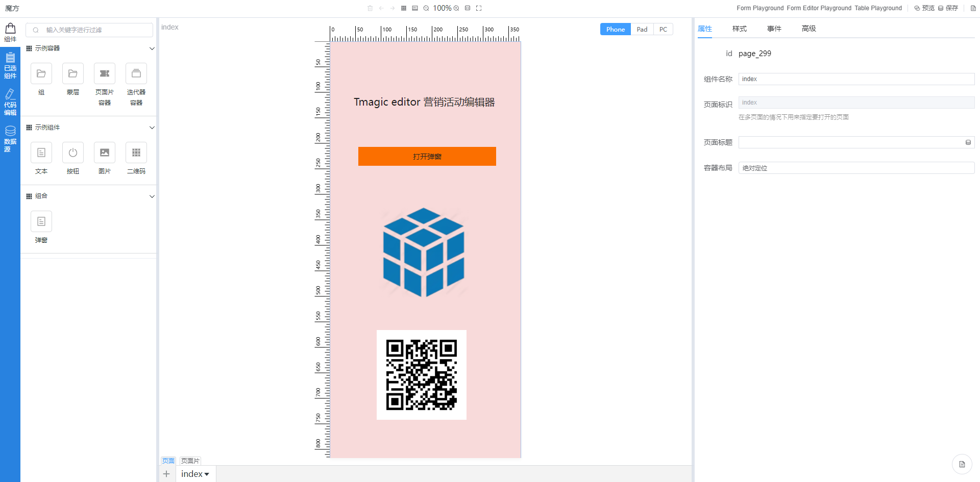Click the zoom in magnifier icon
The image size is (980, 482).
coord(456,8)
